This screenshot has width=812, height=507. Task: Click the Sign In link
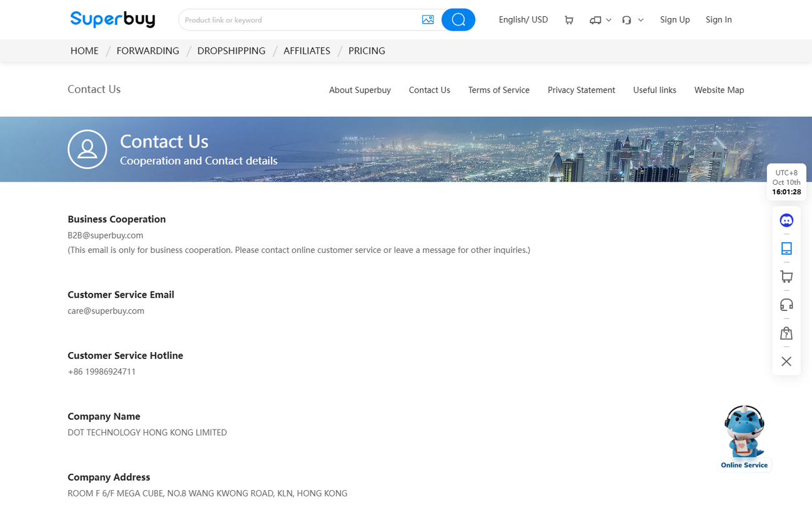719,20
